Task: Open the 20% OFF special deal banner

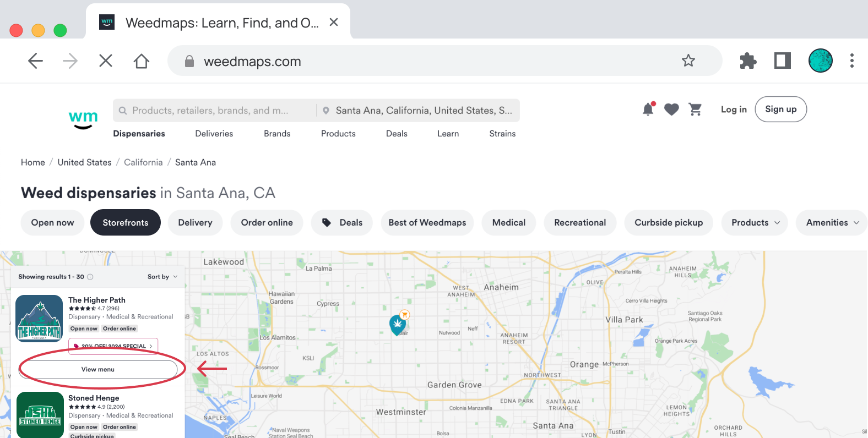Action: click(113, 346)
